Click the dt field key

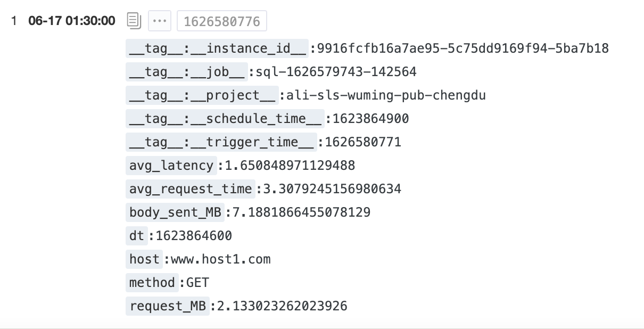(137, 236)
